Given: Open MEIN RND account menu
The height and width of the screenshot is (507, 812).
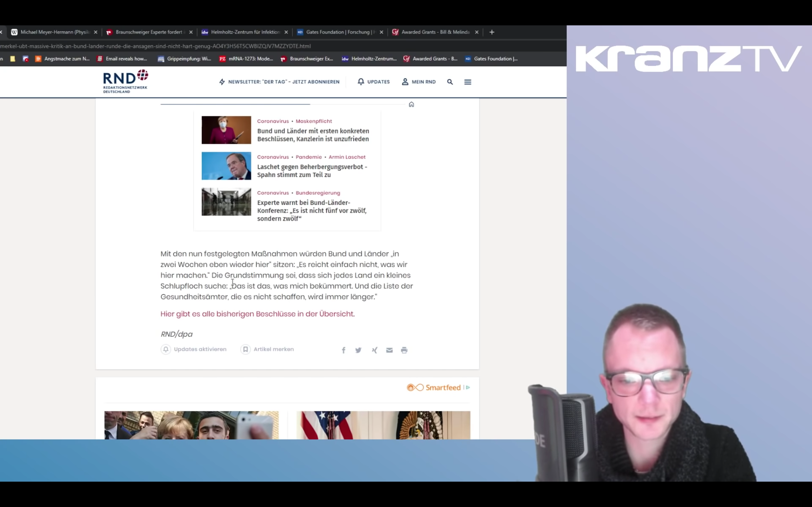Looking at the screenshot, I should pyautogui.click(x=419, y=82).
